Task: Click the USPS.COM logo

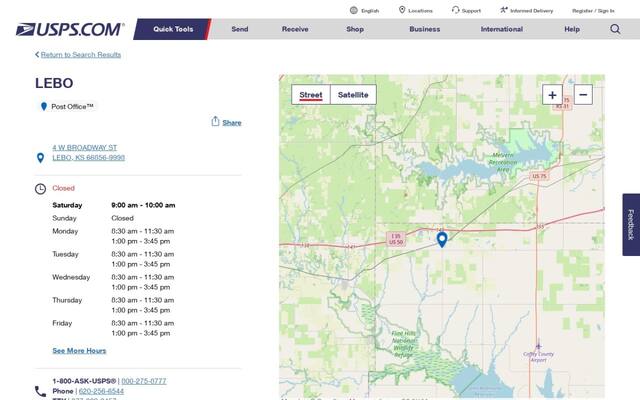Action: (x=70, y=29)
